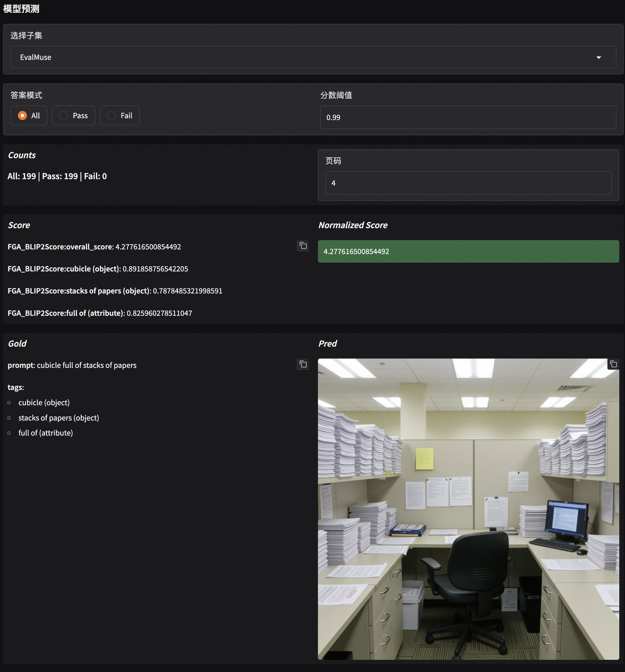Copy the Gold prompt text via copy icon
This screenshot has width=625, height=672.
click(x=303, y=364)
